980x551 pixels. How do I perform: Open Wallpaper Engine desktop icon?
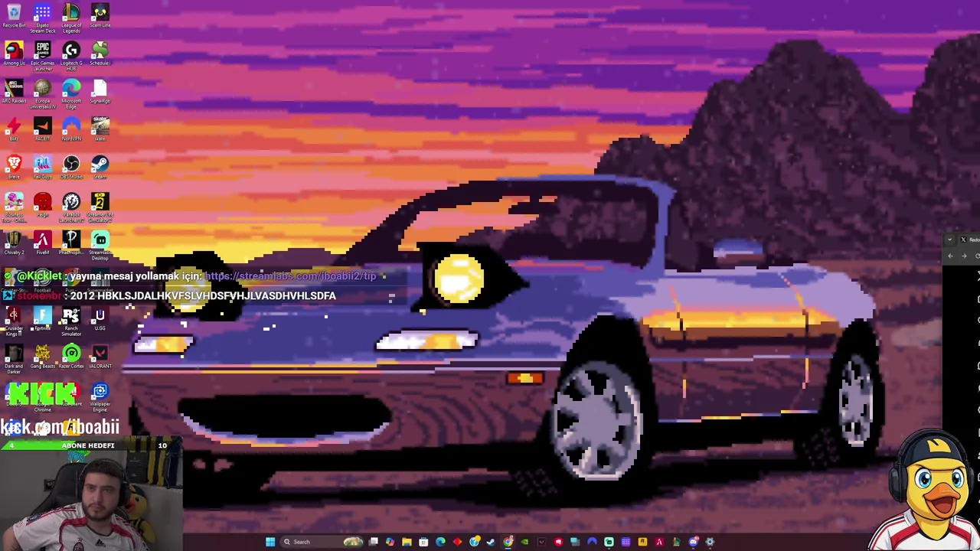(x=100, y=397)
